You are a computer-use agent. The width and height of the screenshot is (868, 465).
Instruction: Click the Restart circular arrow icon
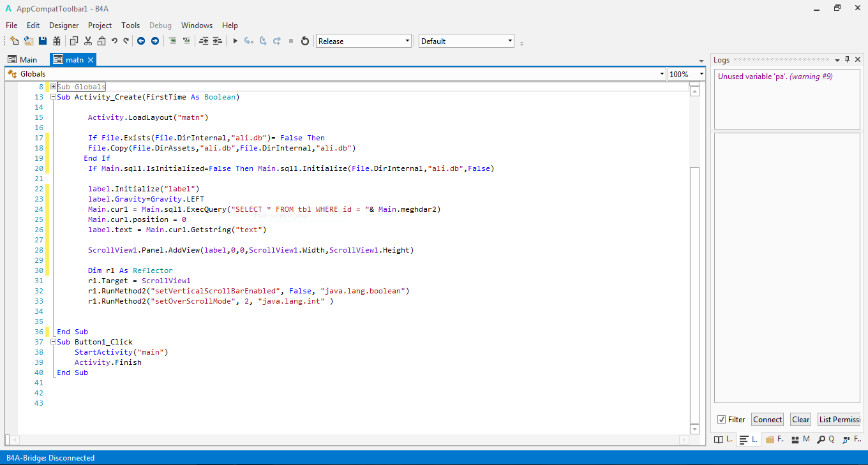click(305, 41)
